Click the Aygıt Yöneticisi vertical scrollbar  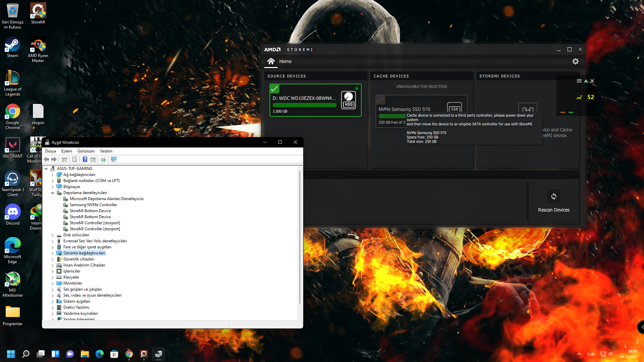click(300, 237)
